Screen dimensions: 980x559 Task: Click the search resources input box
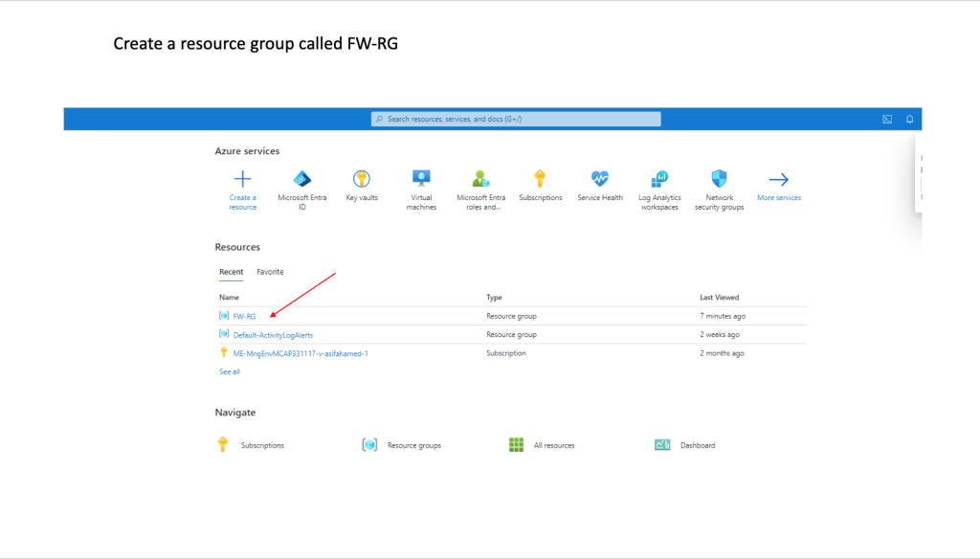pos(517,119)
